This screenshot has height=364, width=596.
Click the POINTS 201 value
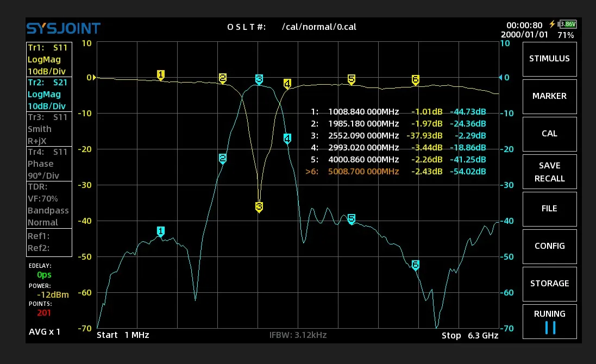point(43,313)
